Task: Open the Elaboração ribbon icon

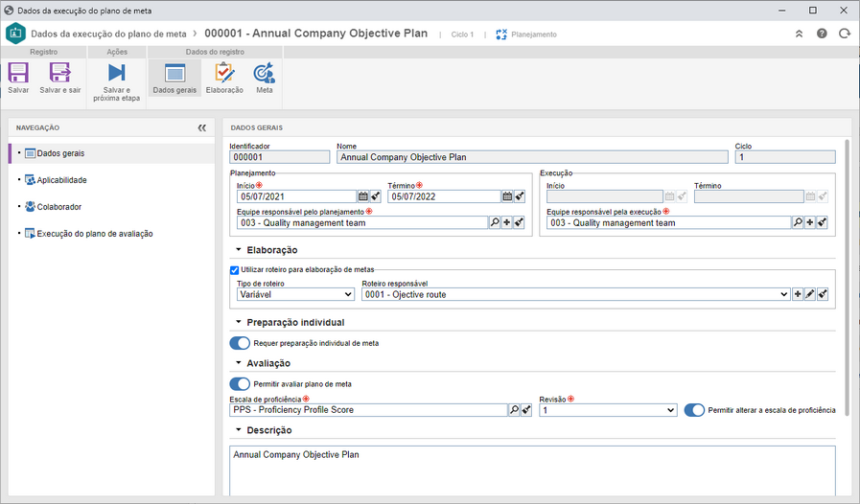Action: tap(224, 73)
